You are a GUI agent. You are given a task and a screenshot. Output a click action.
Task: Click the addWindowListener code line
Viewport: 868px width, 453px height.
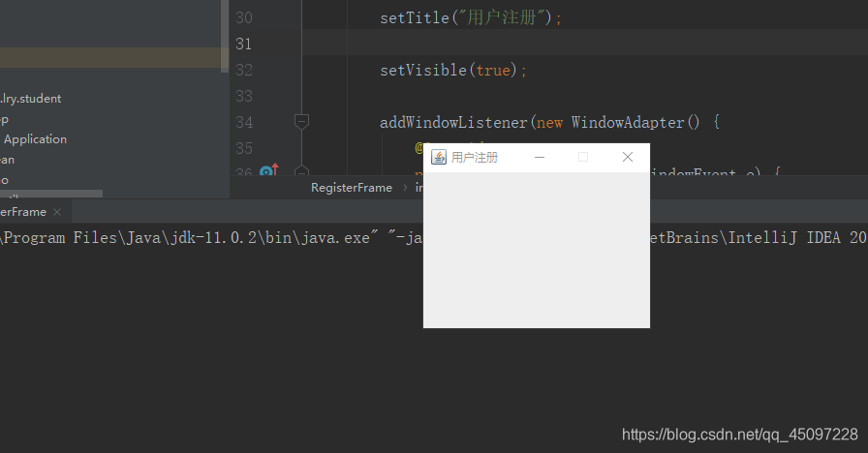point(549,122)
